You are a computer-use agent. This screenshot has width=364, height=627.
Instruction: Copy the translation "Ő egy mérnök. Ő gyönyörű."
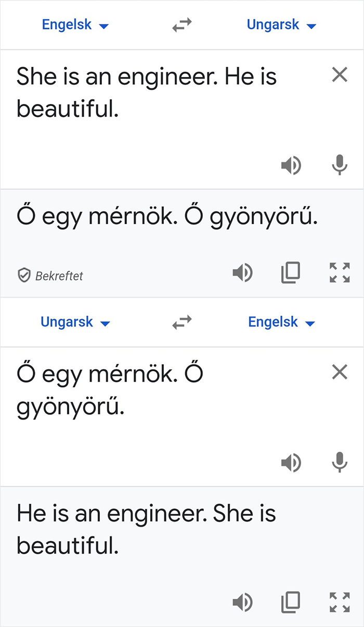click(x=291, y=272)
